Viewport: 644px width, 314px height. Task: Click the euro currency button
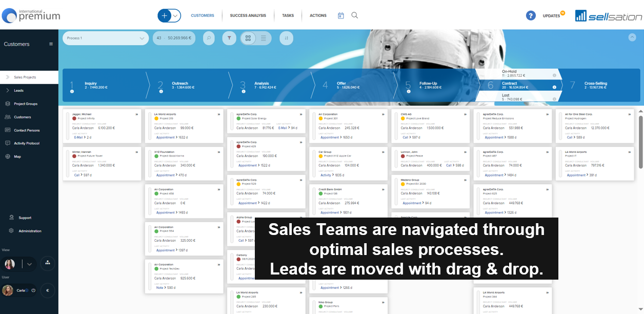pos(48,290)
